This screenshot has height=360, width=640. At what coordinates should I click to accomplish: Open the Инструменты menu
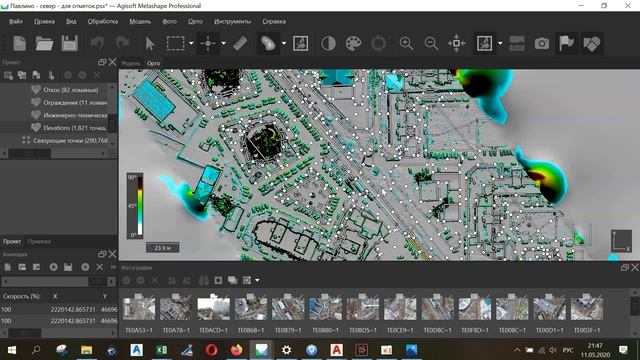click(x=232, y=21)
